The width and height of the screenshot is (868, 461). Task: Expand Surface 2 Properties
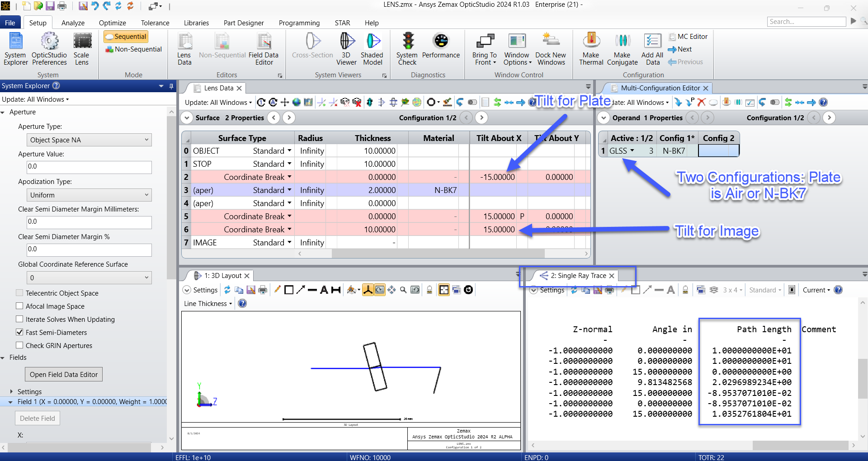pyautogui.click(x=187, y=118)
